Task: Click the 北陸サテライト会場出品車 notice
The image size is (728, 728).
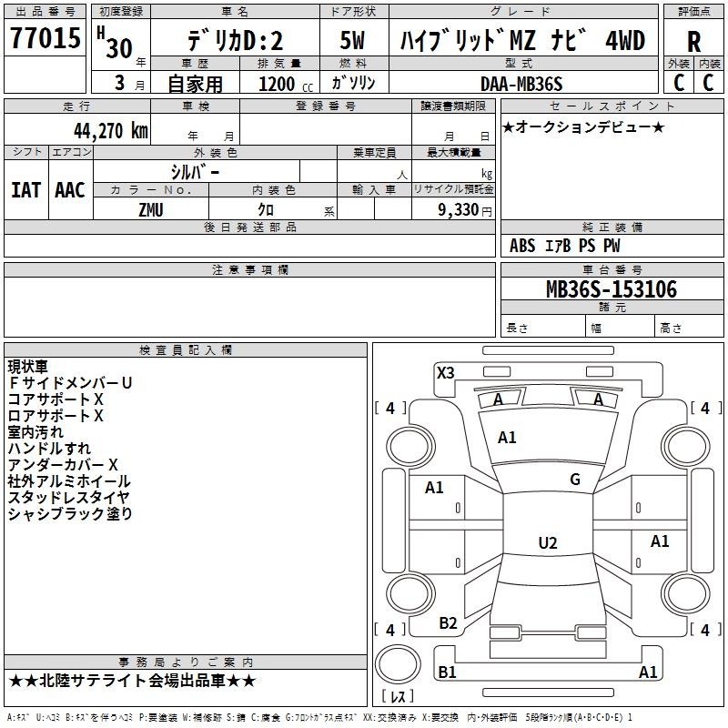Action: click(x=132, y=681)
